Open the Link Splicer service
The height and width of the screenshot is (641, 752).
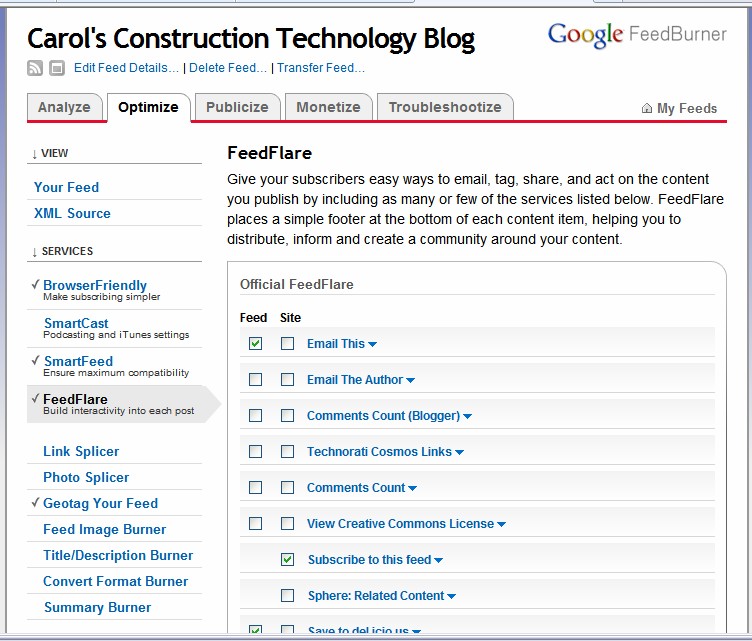(81, 451)
